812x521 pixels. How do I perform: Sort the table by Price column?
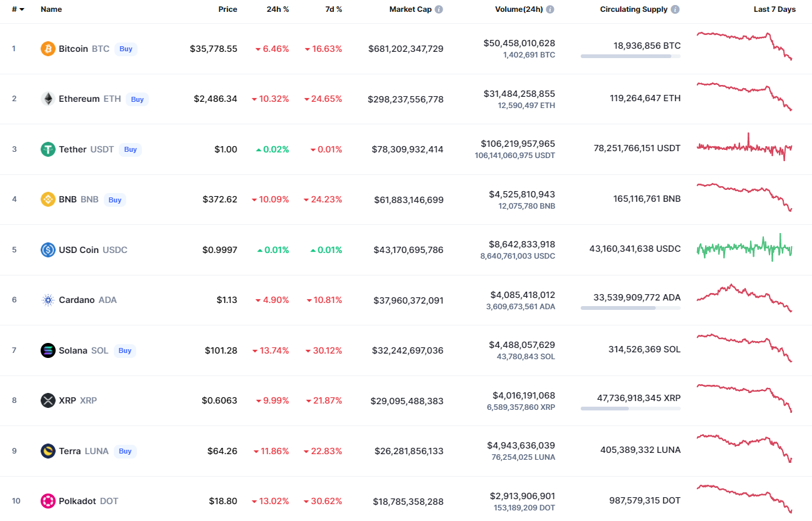(228, 9)
